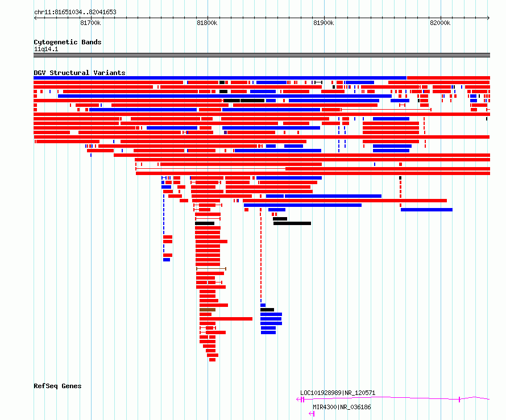Screen dimensions: 506x420
Task: Select the DGV Structural Variants track title
Action: pos(80,73)
